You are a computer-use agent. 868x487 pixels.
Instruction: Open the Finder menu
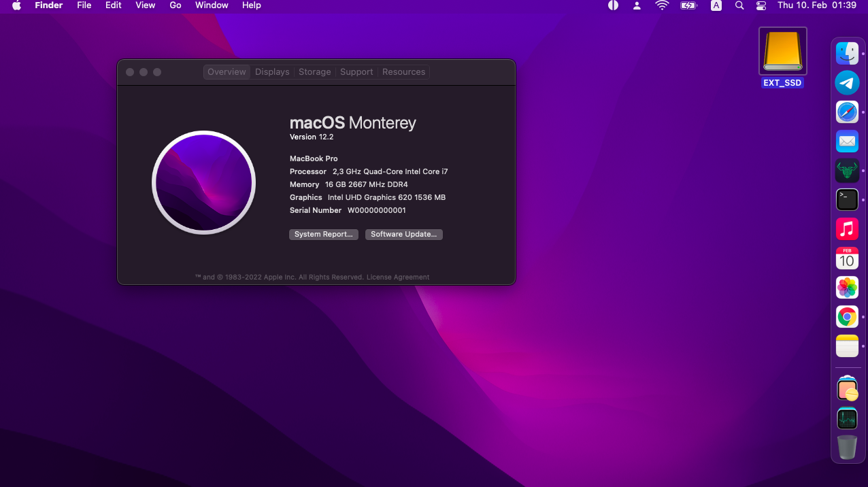pos(49,5)
